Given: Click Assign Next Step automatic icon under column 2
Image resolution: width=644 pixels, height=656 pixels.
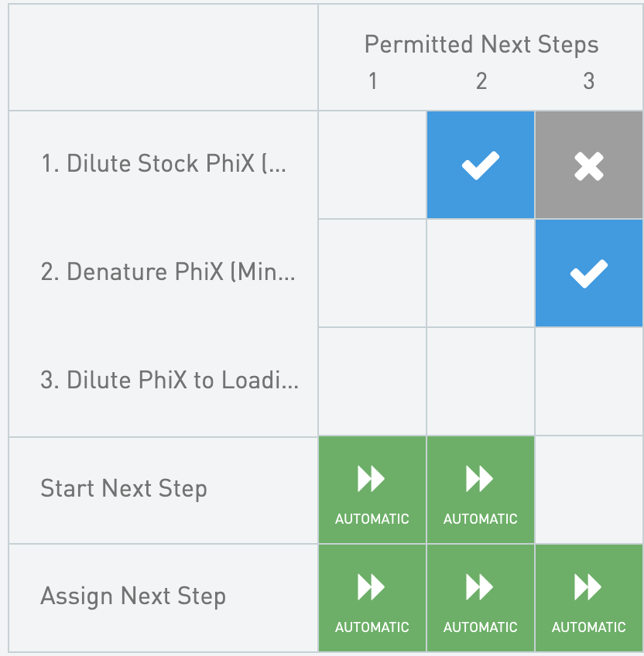Looking at the screenshot, I should (480, 598).
